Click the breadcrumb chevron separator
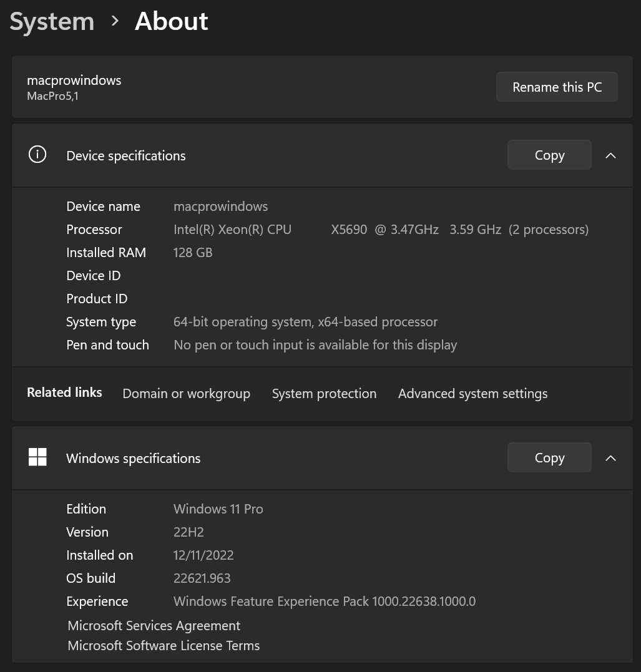Screen dimensions: 641x672 point(115,21)
